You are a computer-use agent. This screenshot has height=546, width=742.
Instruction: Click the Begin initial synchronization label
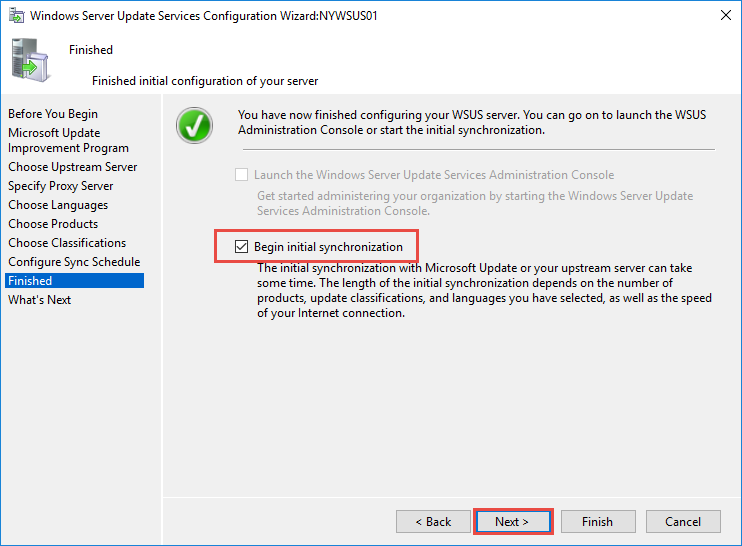coord(328,247)
